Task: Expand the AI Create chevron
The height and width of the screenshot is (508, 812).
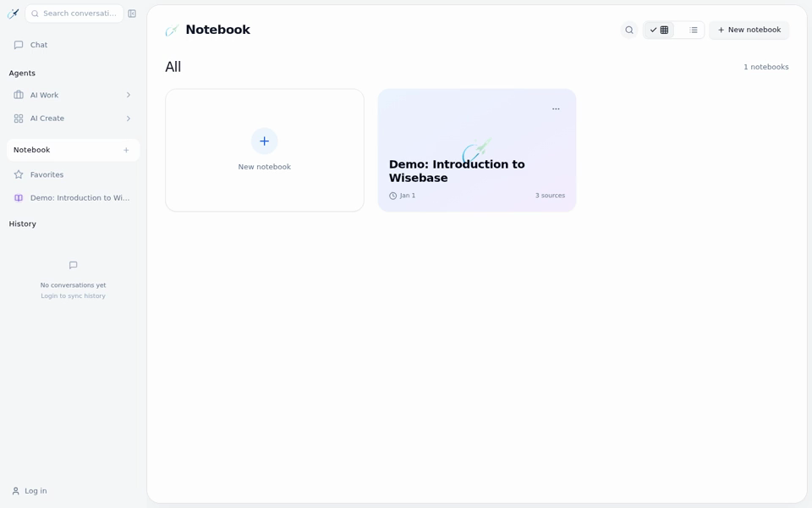Action: coord(128,119)
